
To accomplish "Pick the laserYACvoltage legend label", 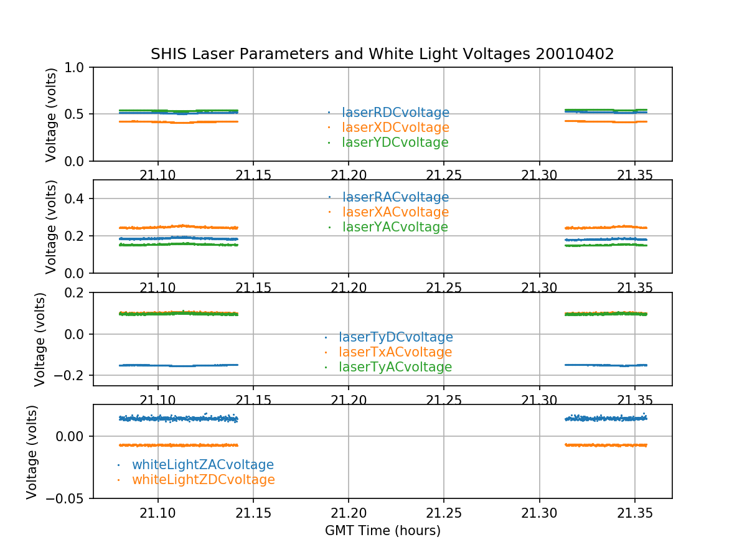I will (x=395, y=227).
